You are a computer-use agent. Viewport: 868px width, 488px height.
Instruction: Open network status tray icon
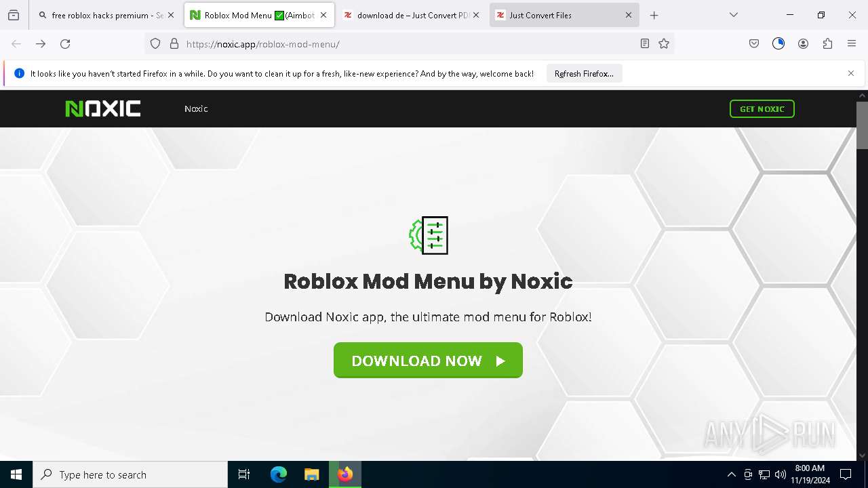pyautogui.click(x=764, y=474)
